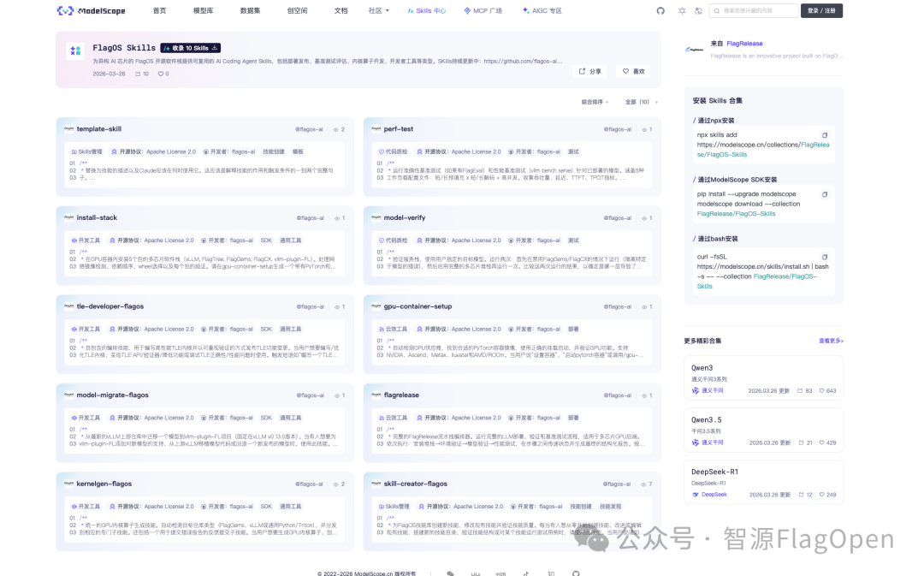
Task: Open the 数据集 nav item
Action: [251, 10]
